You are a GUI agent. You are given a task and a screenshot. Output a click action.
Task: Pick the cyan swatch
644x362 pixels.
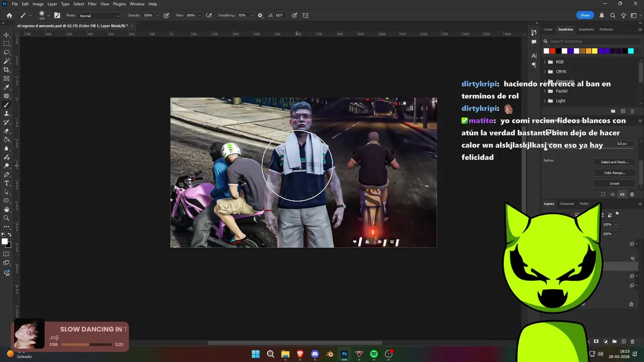[631, 51]
